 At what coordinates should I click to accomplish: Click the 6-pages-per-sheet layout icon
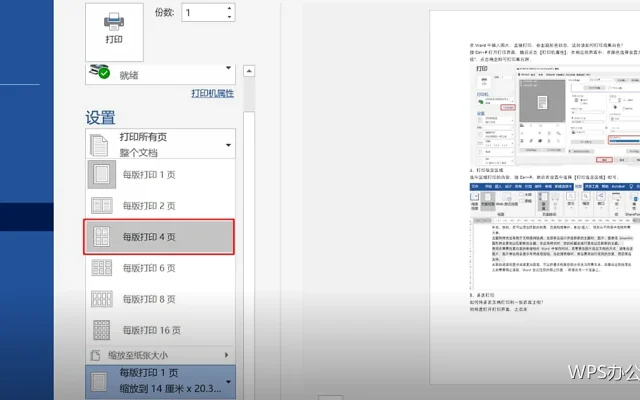click(x=102, y=268)
